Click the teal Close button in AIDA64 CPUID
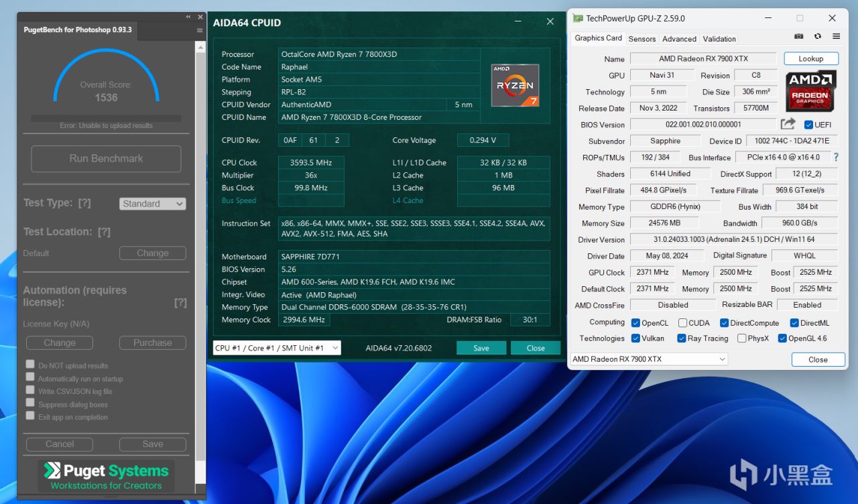The image size is (858, 504). tap(536, 348)
